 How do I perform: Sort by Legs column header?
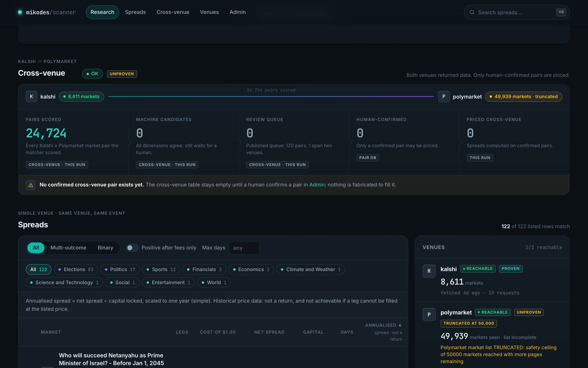click(x=182, y=332)
